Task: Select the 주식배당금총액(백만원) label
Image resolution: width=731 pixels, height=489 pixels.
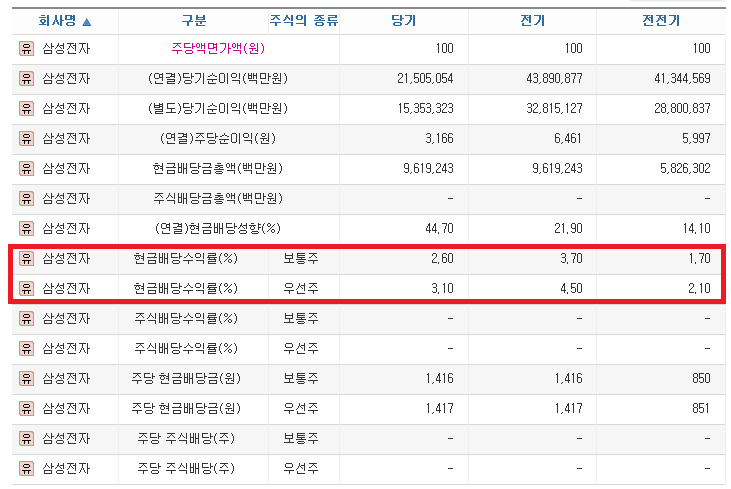Action: tap(218, 199)
